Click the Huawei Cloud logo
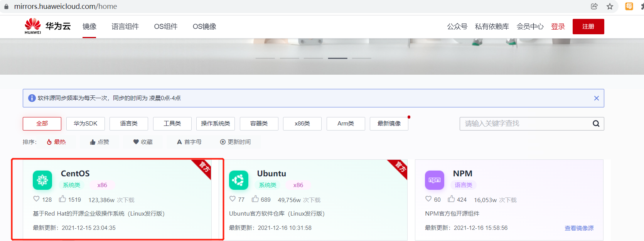Image resolution: width=644 pixels, height=241 pixels. [x=48, y=26]
